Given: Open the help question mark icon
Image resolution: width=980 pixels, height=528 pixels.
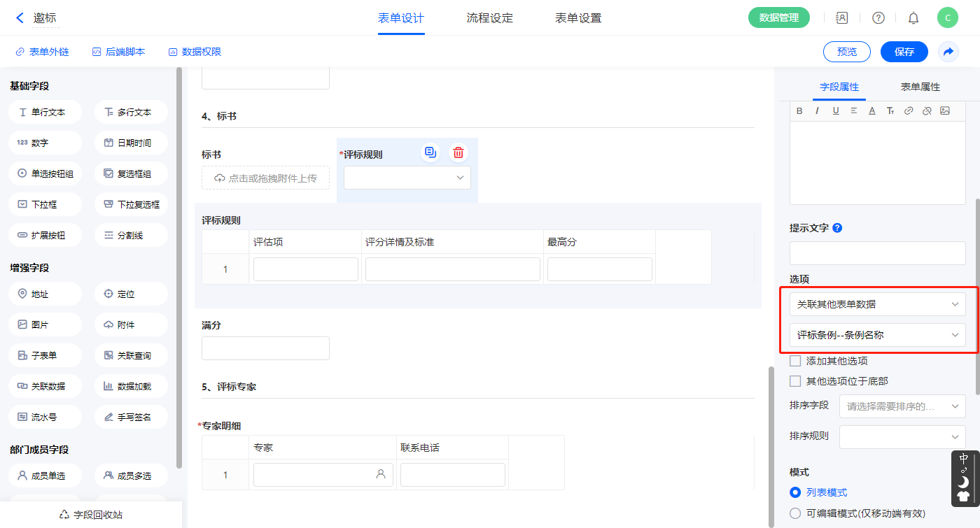Looking at the screenshot, I should tap(878, 18).
